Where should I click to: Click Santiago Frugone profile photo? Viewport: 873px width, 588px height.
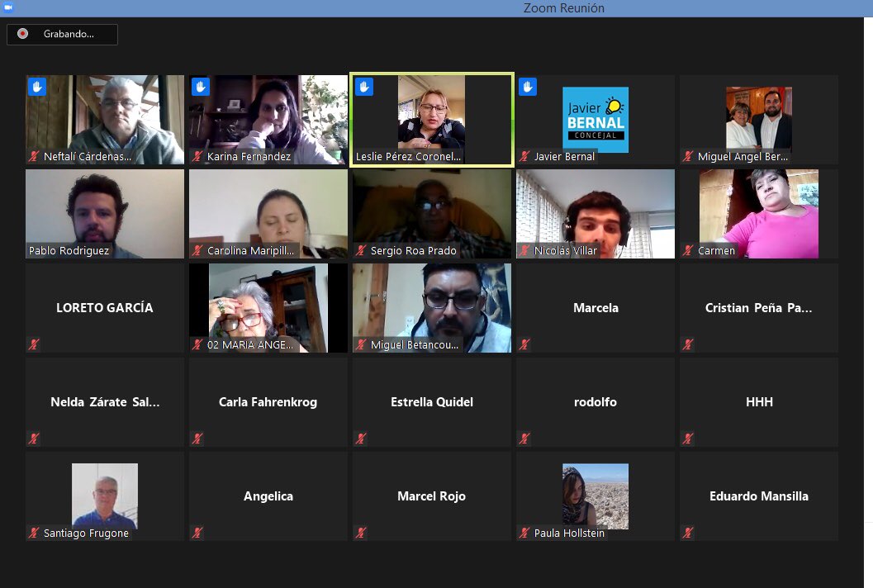pos(105,495)
